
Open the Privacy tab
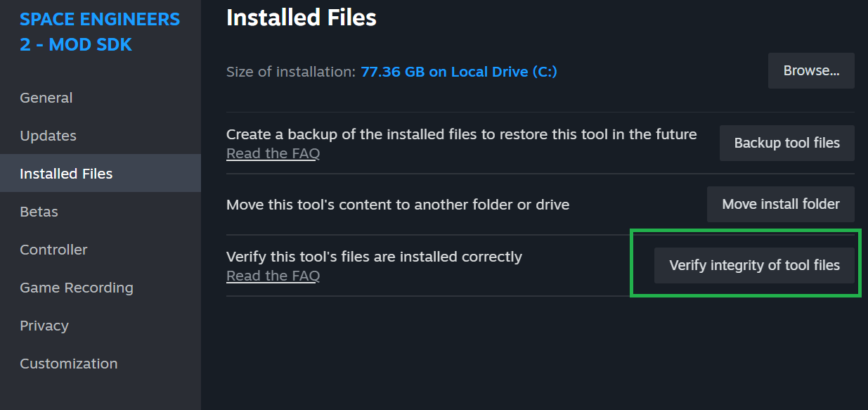tap(44, 326)
